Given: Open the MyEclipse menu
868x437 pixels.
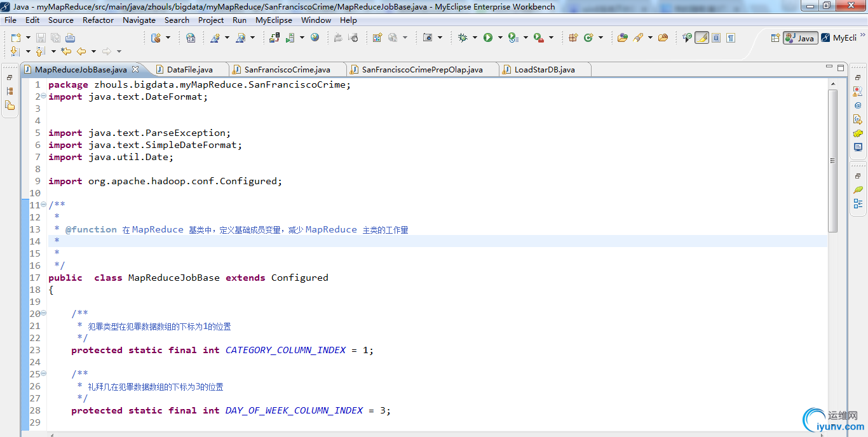Looking at the screenshot, I should (x=274, y=20).
